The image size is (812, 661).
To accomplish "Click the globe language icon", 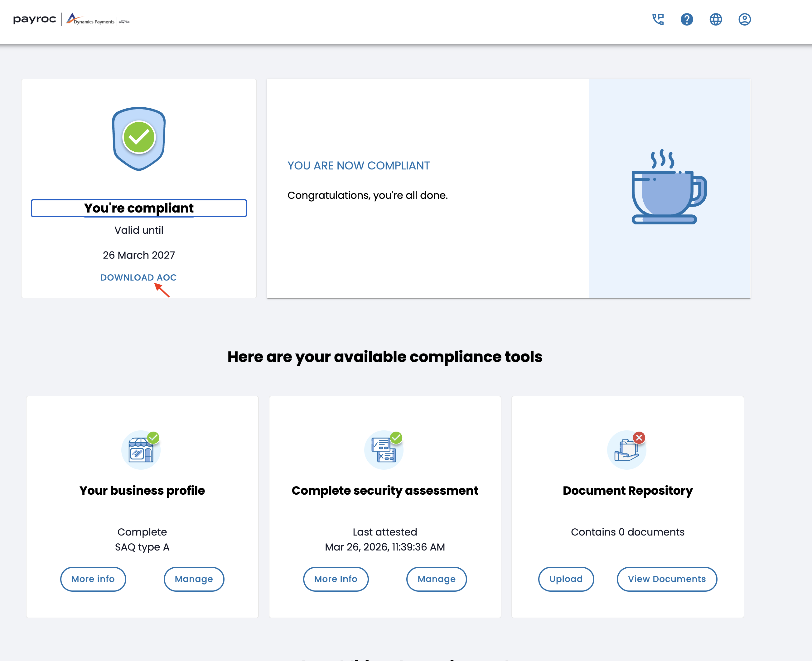I will coord(715,19).
